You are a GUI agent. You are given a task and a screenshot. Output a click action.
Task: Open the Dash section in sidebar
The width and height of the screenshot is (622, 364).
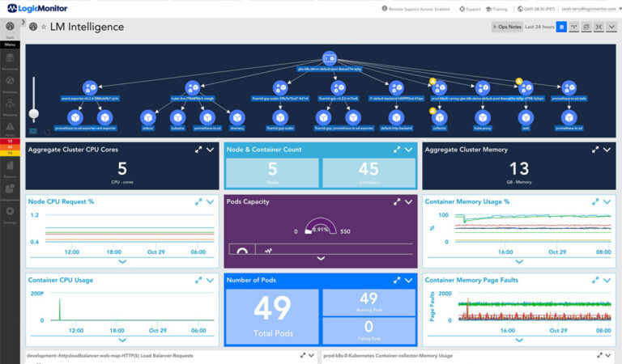click(10, 29)
